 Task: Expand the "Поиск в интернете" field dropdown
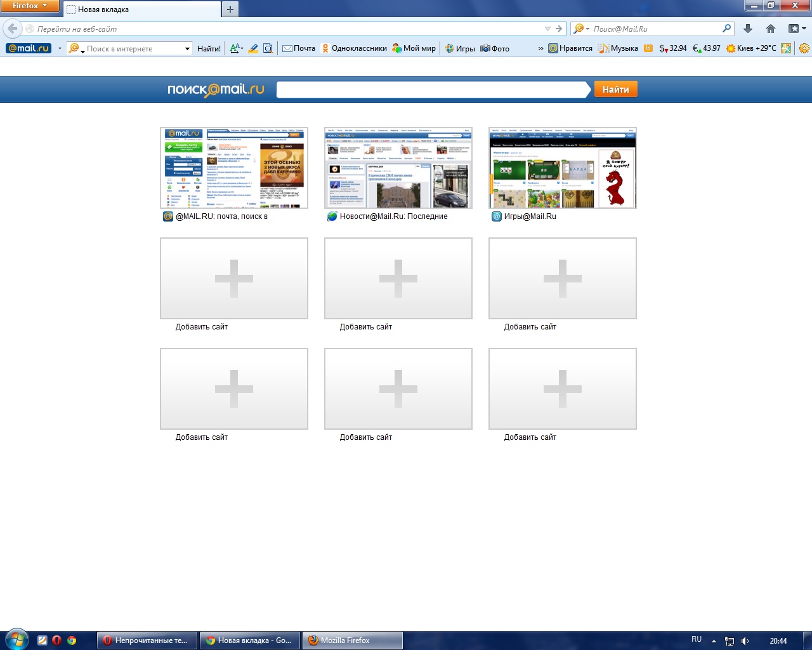187,48
